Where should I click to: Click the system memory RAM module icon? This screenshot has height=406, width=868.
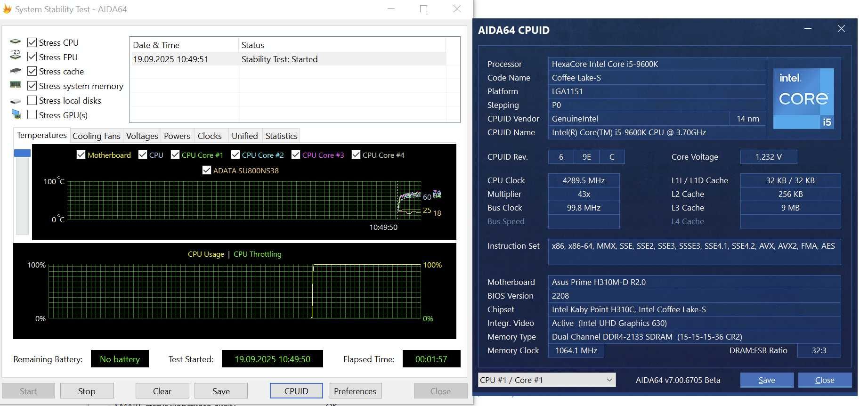click(16, 85)
